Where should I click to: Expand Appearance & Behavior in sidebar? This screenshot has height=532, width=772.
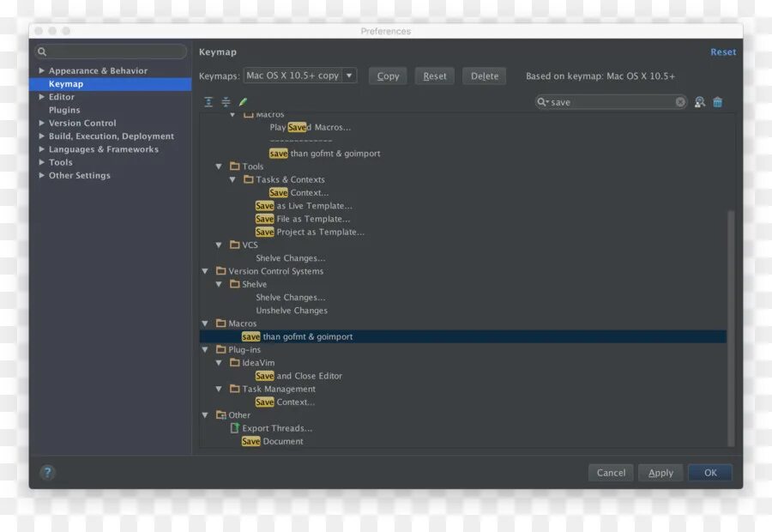[42, 70]
